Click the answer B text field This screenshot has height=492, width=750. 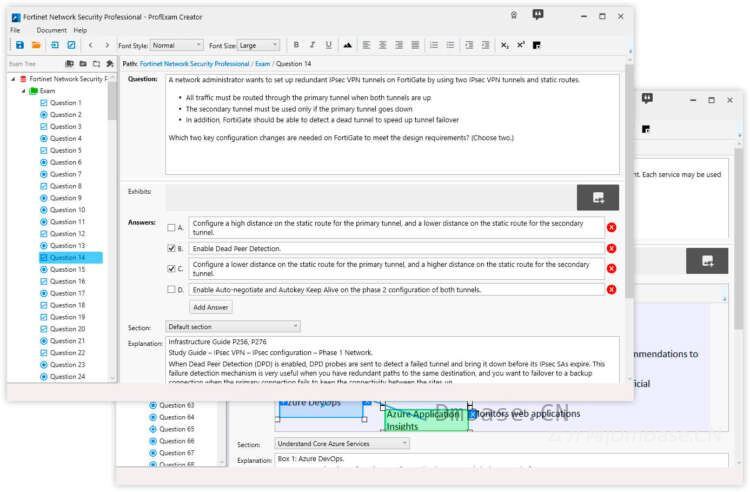397,249
